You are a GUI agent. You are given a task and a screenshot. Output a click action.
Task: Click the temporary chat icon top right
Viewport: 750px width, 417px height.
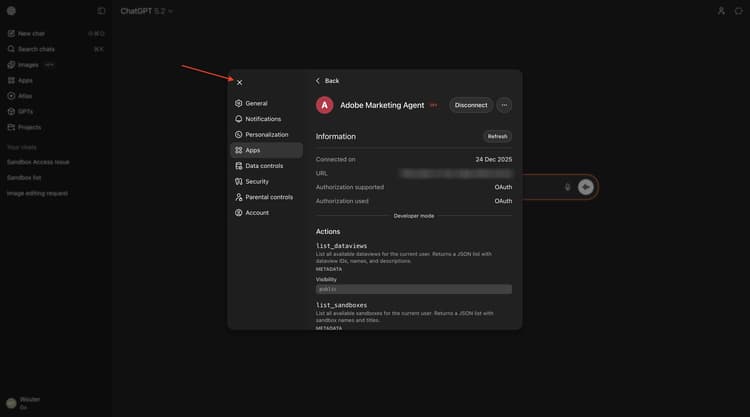pos(738,11)
